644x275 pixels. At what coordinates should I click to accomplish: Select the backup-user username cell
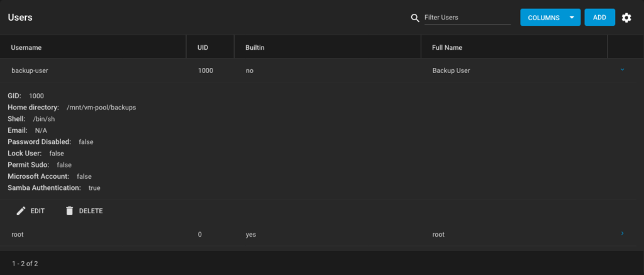coord(30,70)
